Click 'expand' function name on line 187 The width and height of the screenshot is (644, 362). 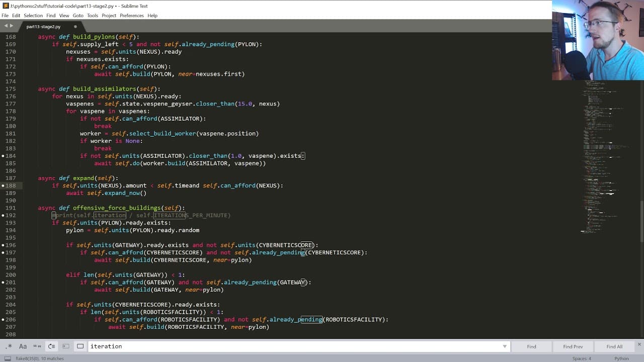pyautogui.click(x=84, y=178)
